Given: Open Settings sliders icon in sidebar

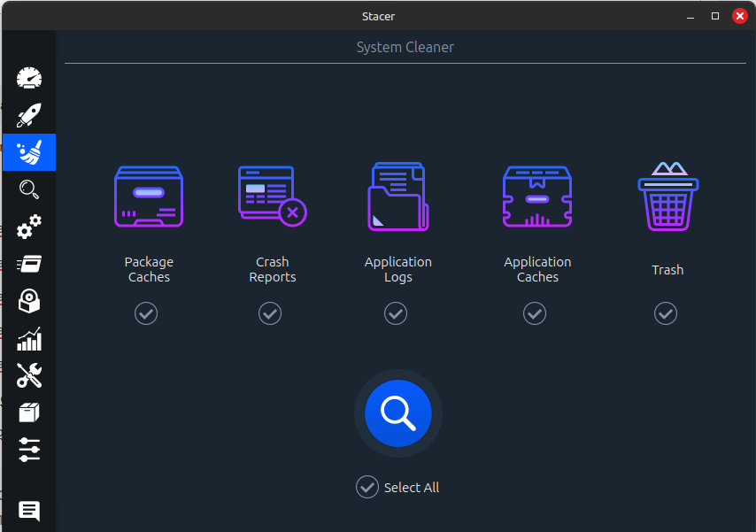Looking at the screenshot, I should tap(29, 450).
